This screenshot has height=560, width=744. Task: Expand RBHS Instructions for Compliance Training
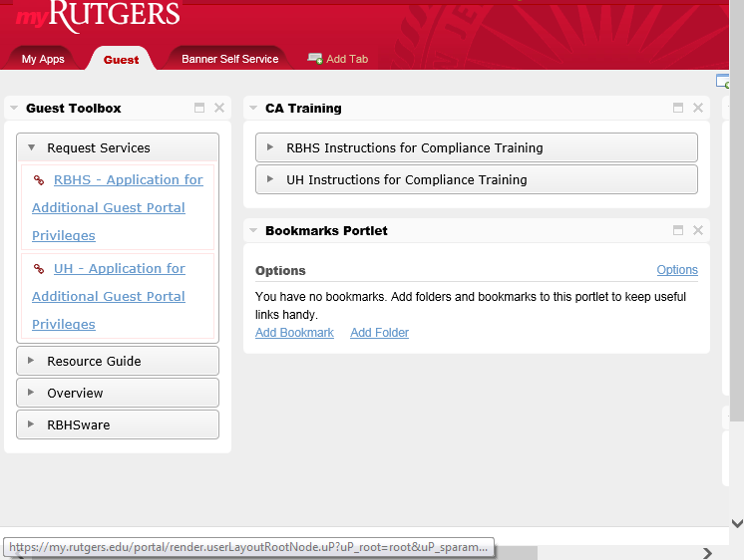click(477, 147)
